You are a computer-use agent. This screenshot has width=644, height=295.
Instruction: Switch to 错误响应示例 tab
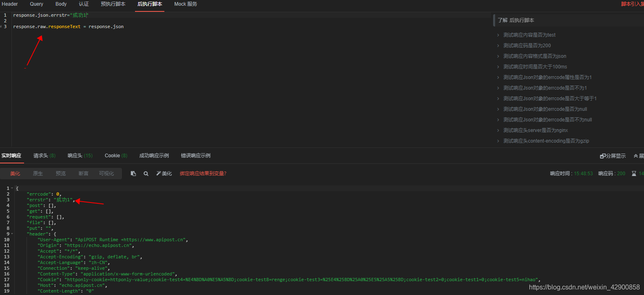coord(196,156)
